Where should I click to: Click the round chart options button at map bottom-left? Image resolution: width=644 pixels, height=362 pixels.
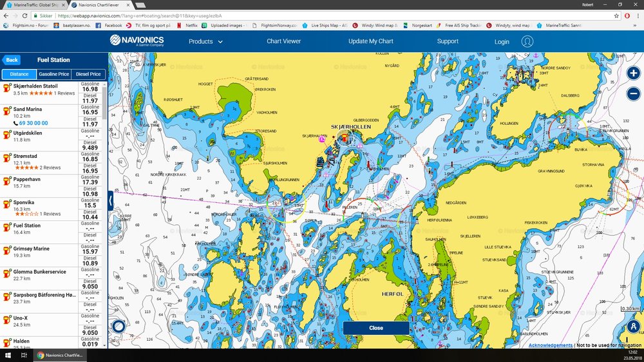click(x=118, y=327)
